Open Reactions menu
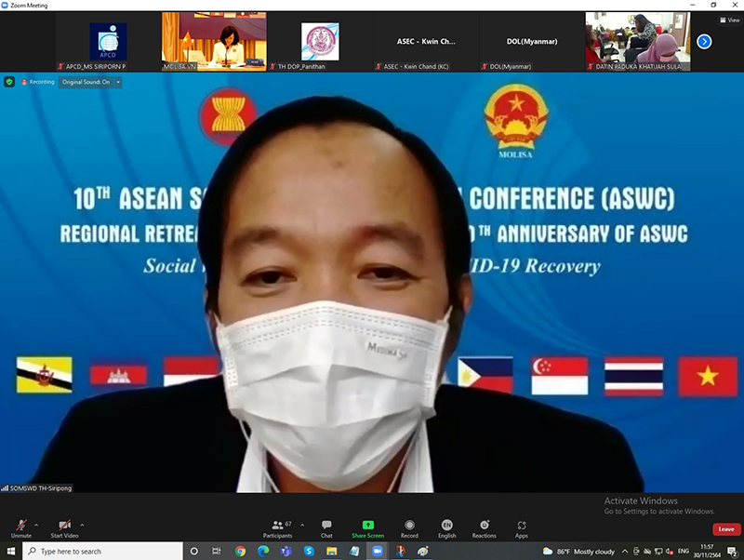Screen dimensions: 744x560 [484, 528]
